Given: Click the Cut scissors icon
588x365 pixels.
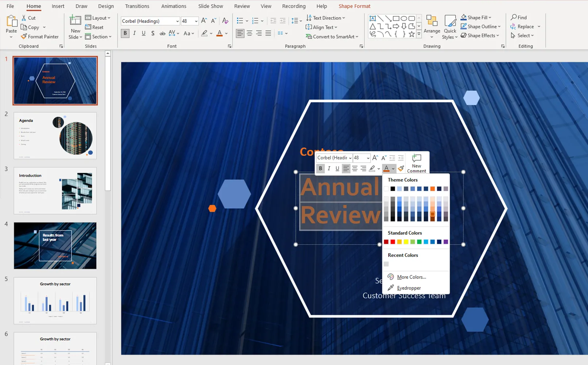Looking at the screenshot, I should [x=24, y=18].
